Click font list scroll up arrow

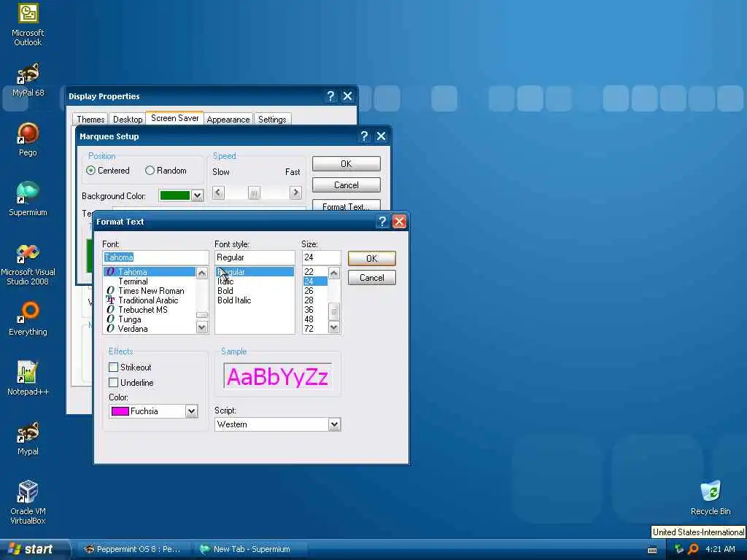[202, 273]
